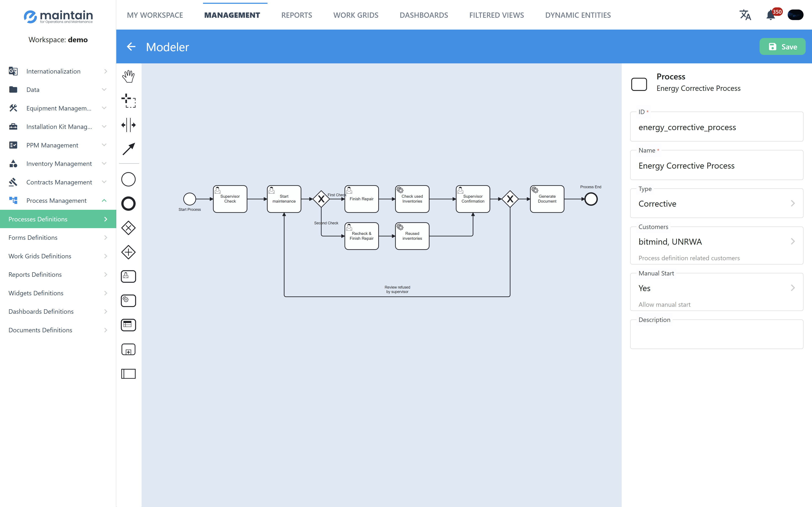Choose the create/remove space tool

click(128, 125)
